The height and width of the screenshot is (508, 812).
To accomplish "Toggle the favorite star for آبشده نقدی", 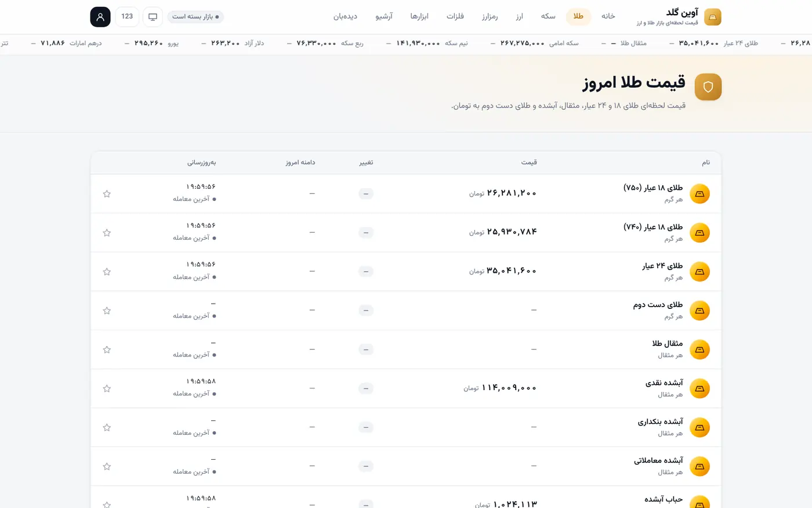I will pos(107,388).
